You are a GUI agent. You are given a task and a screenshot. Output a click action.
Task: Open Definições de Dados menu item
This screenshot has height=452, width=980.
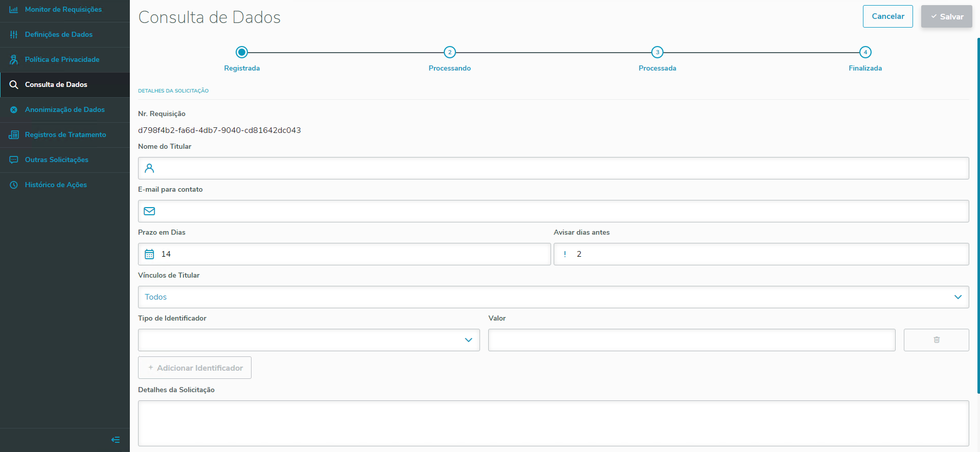tap(65, 34)
